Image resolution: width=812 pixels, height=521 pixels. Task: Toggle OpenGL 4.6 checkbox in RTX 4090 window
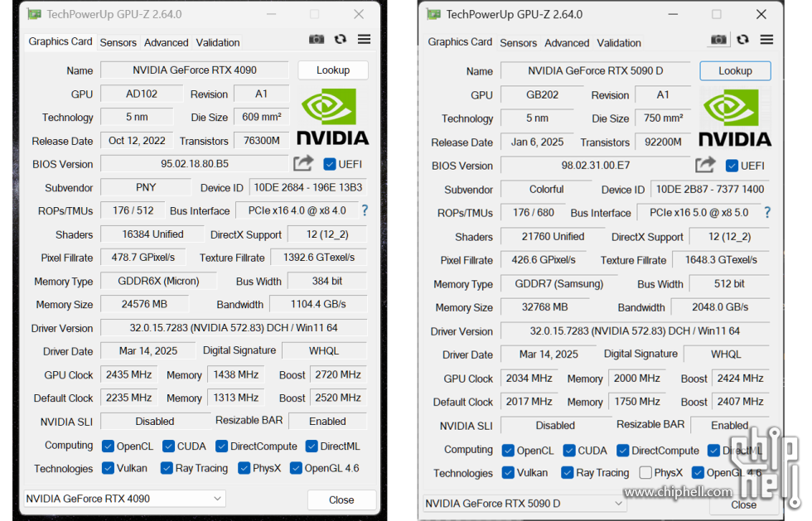point(296,468)
